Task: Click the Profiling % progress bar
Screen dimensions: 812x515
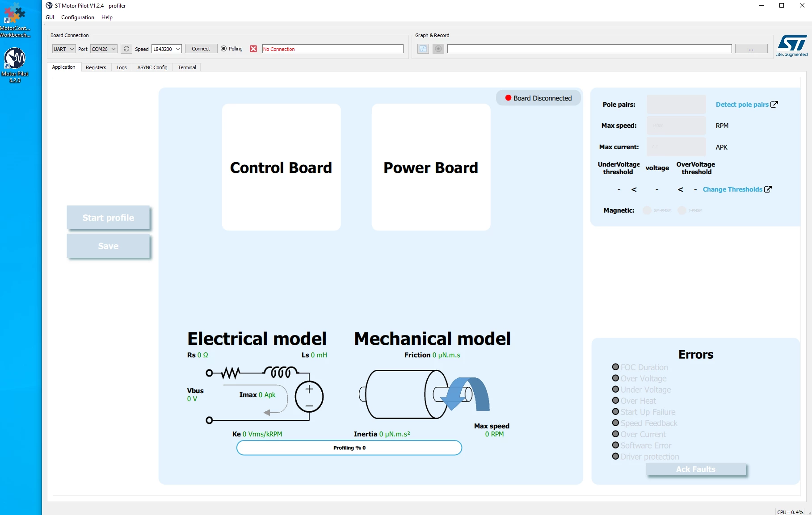Action: pyautogui.click(x=349, y=448)
